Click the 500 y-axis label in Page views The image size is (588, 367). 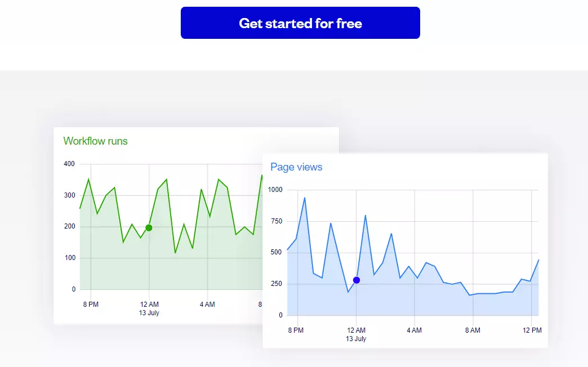click(x=277, y=252)
